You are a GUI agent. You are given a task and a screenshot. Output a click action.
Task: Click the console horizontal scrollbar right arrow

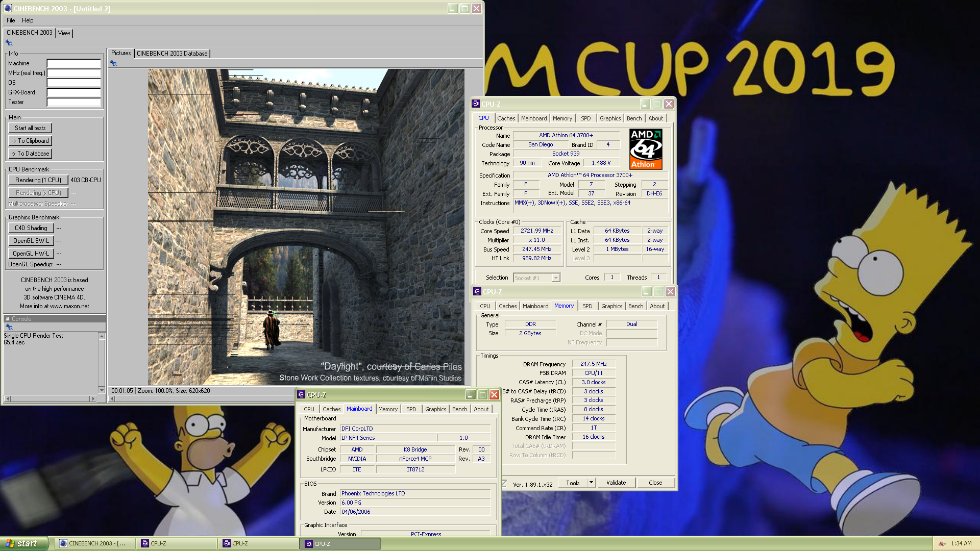click(x=93, y=398)
